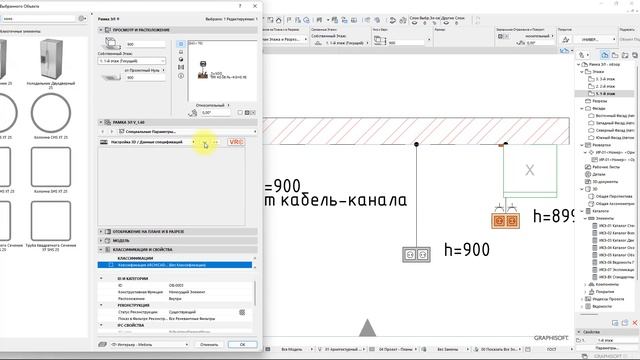Collapse the IFC properties group
Viewport: 640px width, 360px height.
click(101, 325)
